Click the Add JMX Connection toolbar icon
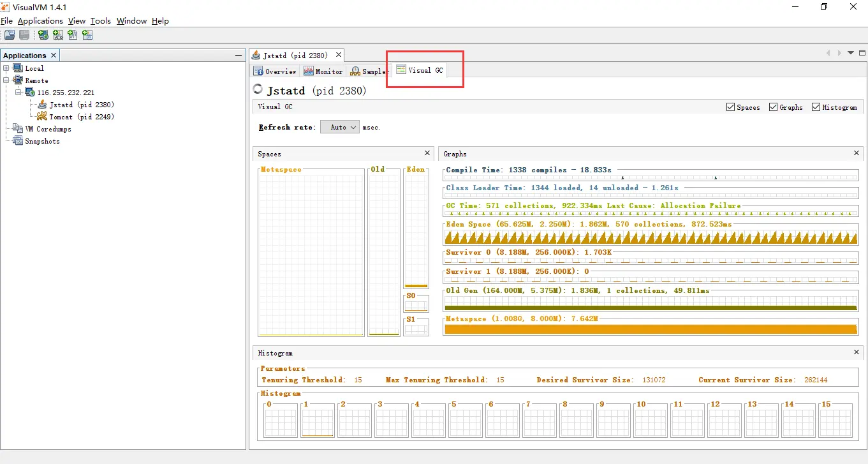 58,35
